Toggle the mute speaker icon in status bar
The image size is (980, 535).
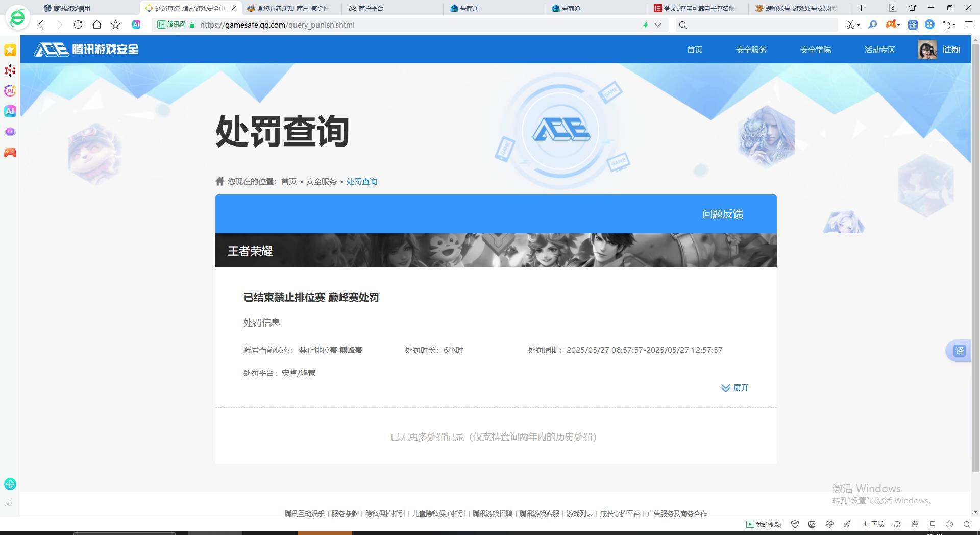coord(949,524)
